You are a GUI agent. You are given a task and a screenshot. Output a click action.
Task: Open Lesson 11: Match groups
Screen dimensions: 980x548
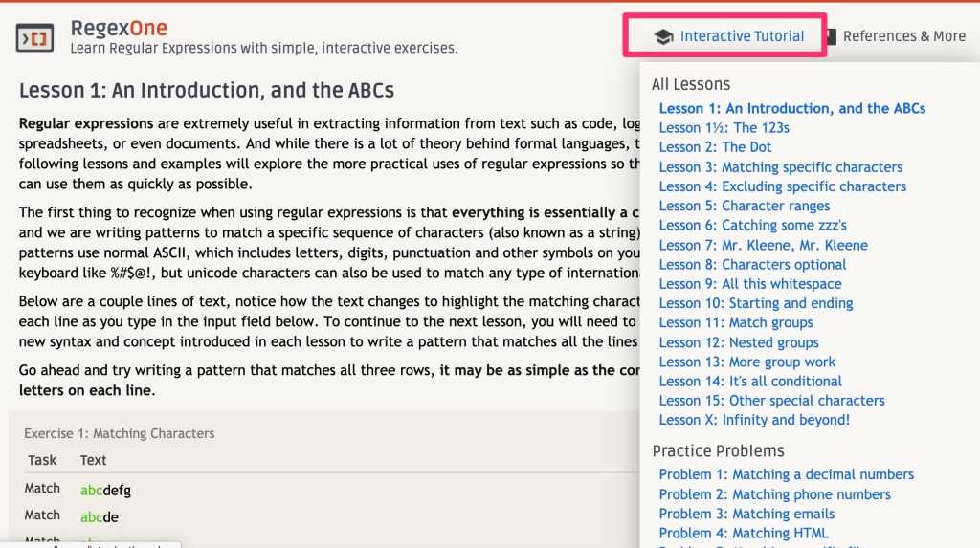(735, 322)
